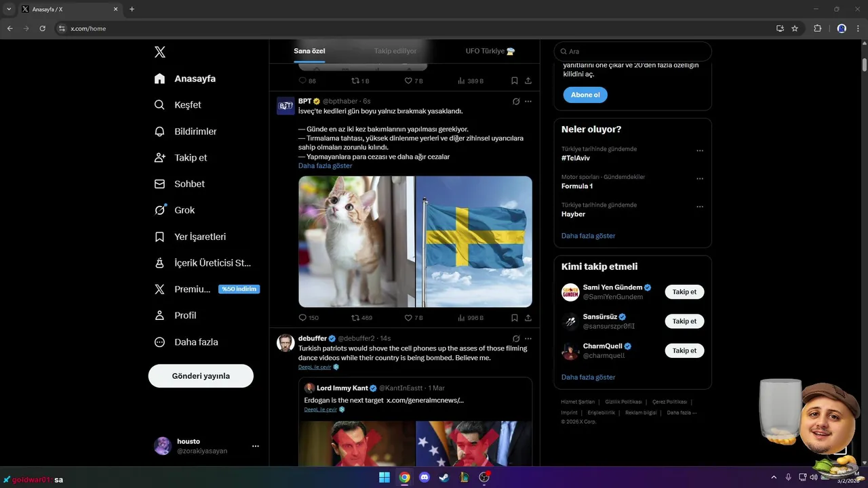Open Discord from taskbar
This screenshot has height=488, width=868.
tap(425, 477)
